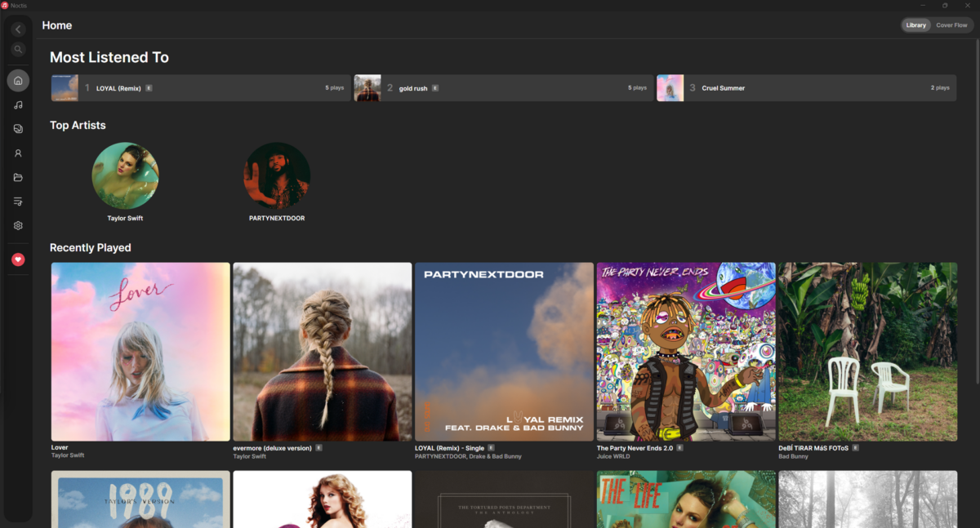Open the LOYAL Remix single cover
This screenshot has height=528, width=980.
[x=504, y=352]
